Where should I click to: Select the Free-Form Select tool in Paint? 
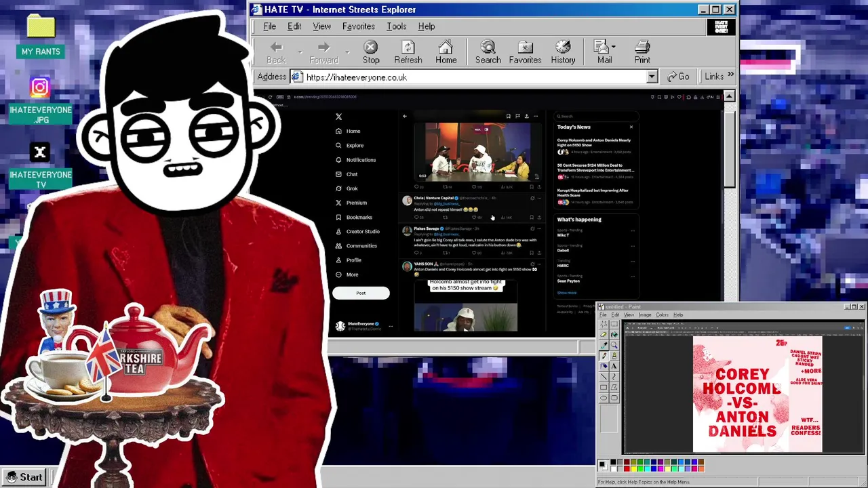tap(604, 325)
